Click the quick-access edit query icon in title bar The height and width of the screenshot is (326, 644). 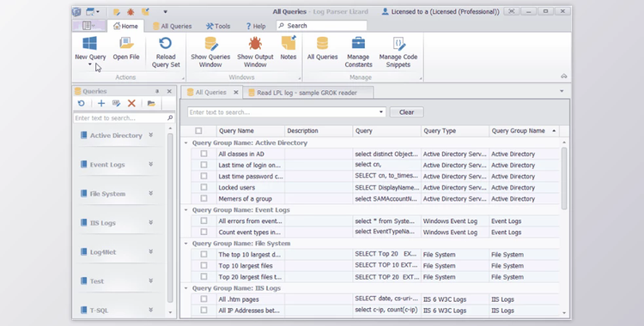pos(117,12)
